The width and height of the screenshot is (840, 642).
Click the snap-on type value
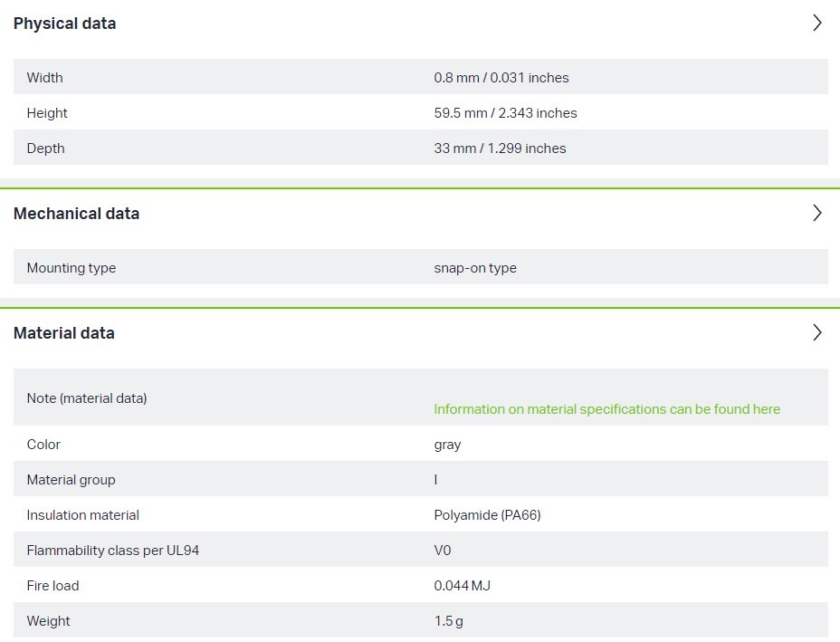(x=475, y=268)
